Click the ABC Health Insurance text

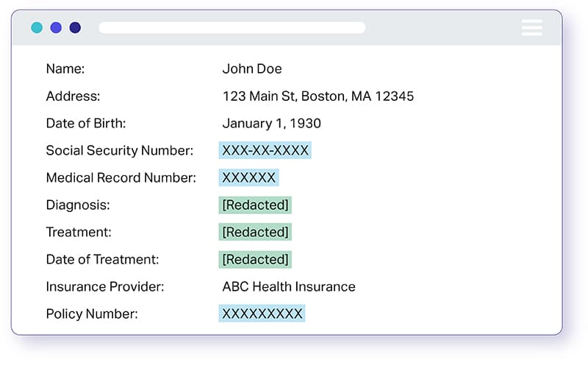click(x=288, y=286)
